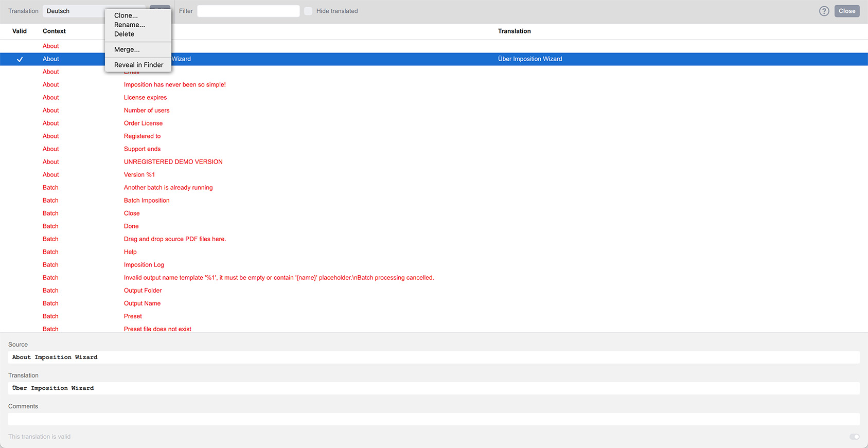Select the 'Number of users' row
Screen dimensions: 868x448
click(434, 111)
